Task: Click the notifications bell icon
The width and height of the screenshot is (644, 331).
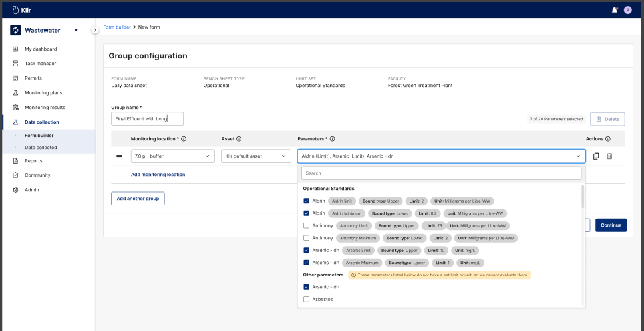Action: click(614, 10)
